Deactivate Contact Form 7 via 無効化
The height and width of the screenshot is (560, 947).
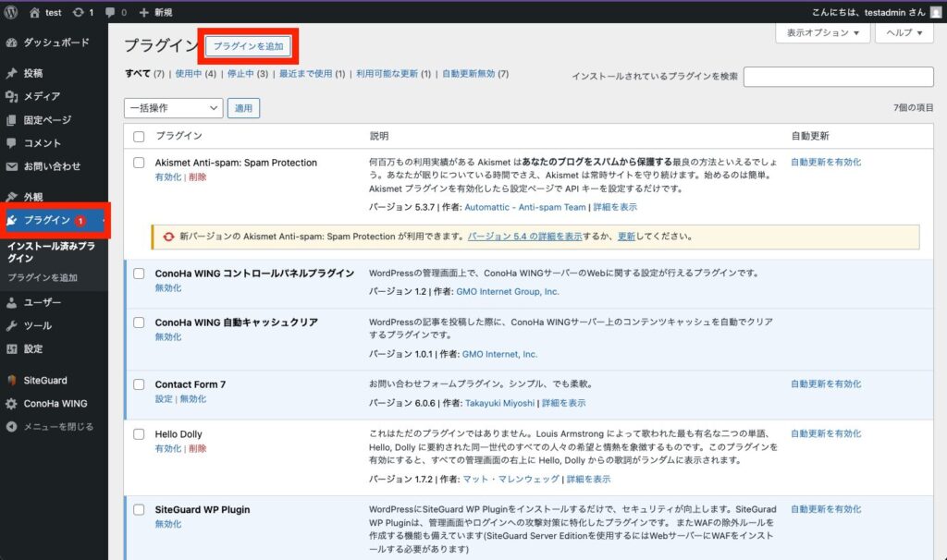pos(193,399)
